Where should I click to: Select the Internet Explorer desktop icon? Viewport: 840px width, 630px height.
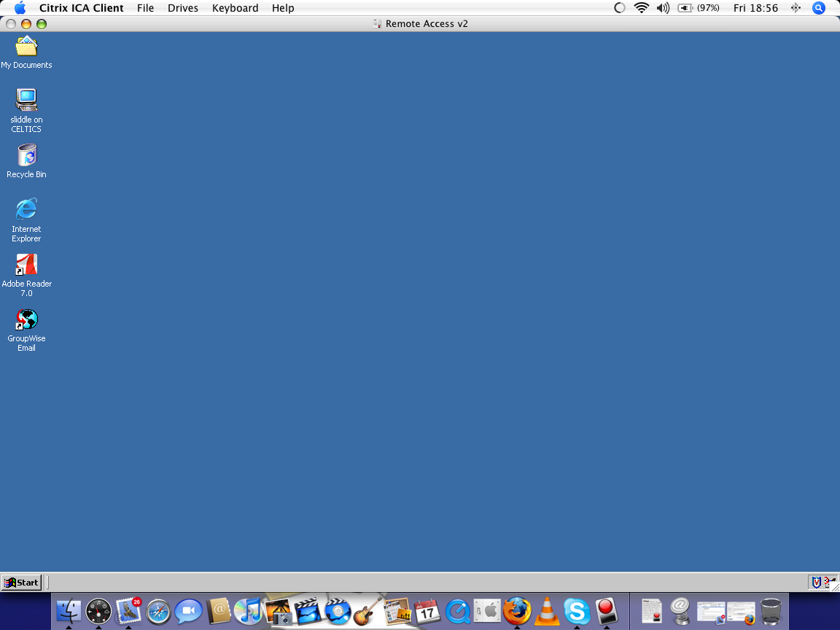(x=26, y=209)
